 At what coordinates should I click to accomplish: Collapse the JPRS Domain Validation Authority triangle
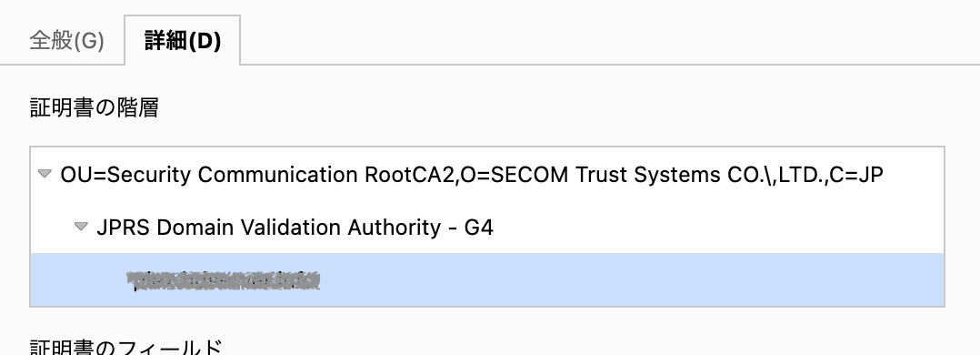(81, 227)
